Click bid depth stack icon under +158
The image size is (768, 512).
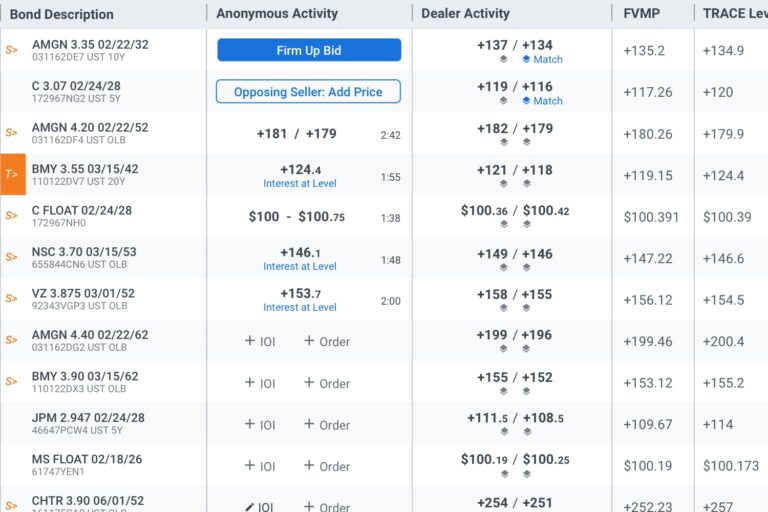(x=504, y=308)
